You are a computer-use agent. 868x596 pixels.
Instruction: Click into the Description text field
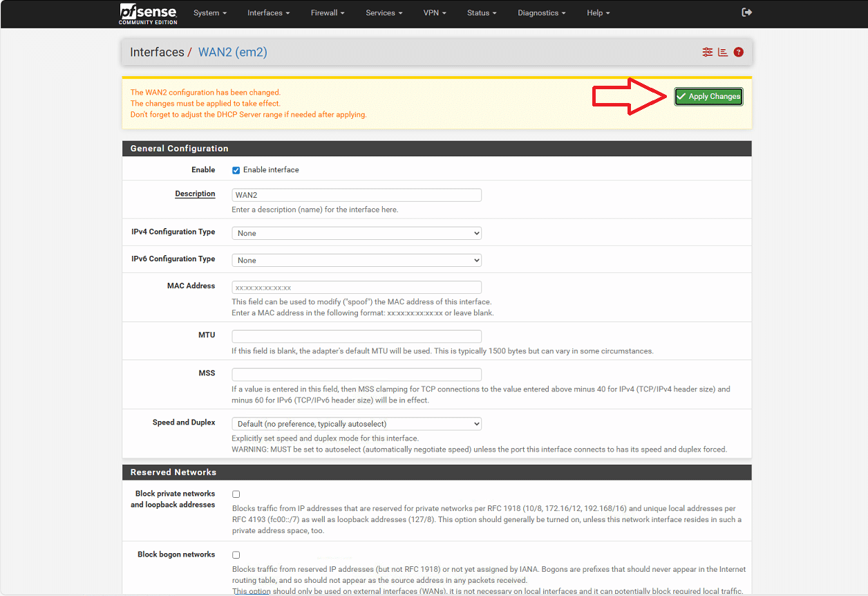click(x=357, y=196)
